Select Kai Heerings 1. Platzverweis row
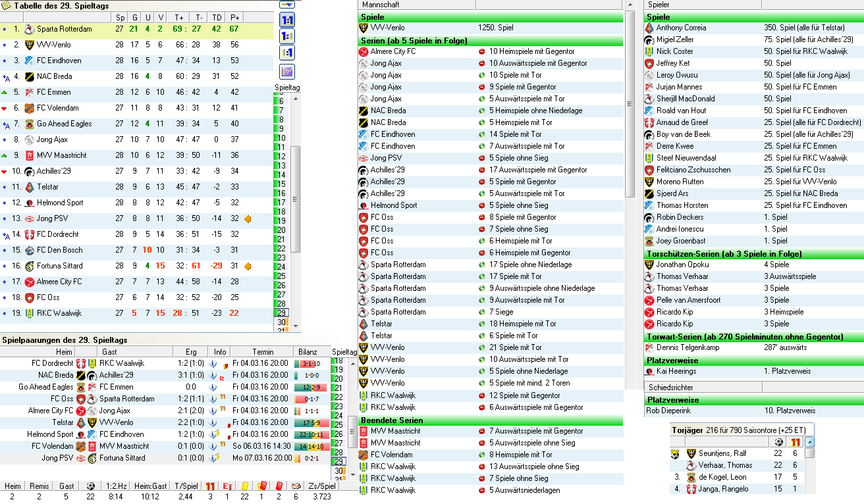The width and height of the screenshot is (864, 504). click(x=754, y=371)
